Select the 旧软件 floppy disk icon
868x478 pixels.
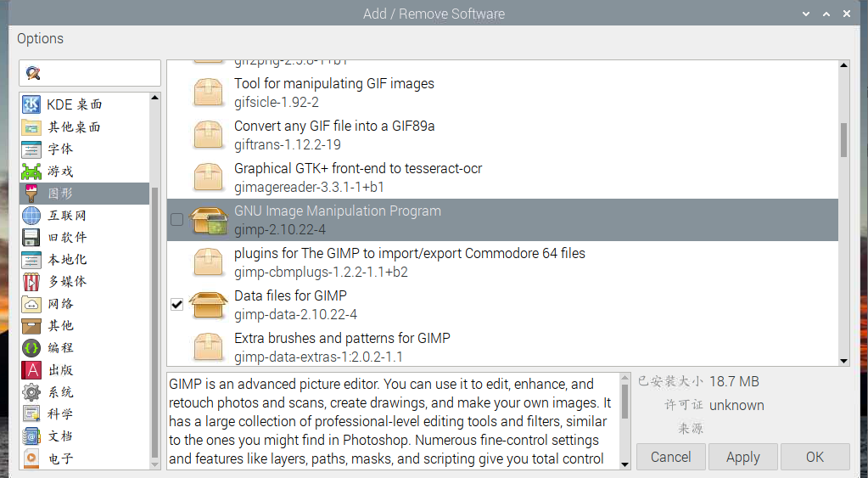(x=31, y=238)
